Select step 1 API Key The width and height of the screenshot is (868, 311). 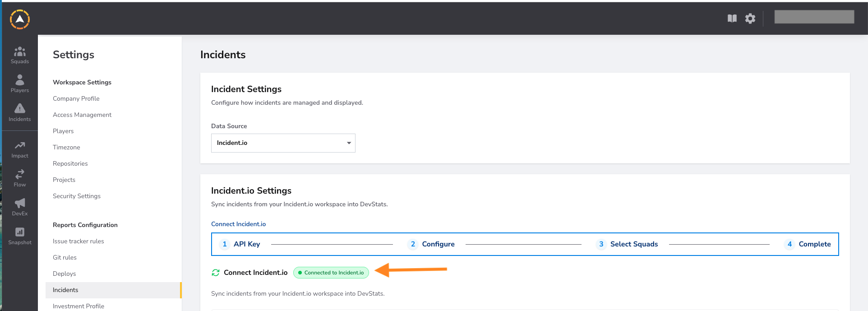click(240, 244)
